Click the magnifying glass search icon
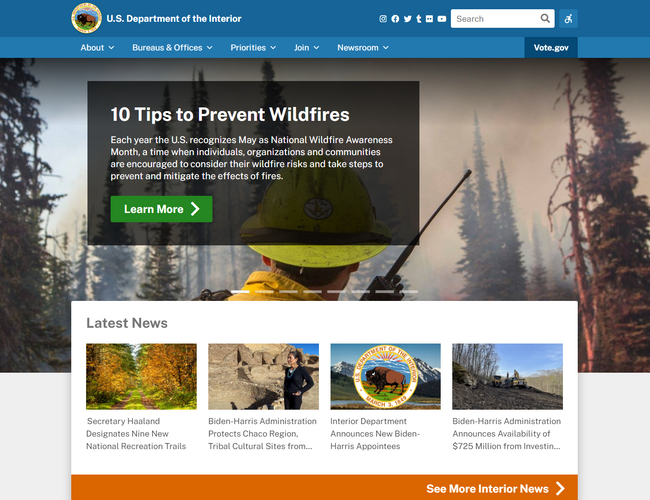The height and width of the screenshot is (500, 650). [x=545, y=18]
